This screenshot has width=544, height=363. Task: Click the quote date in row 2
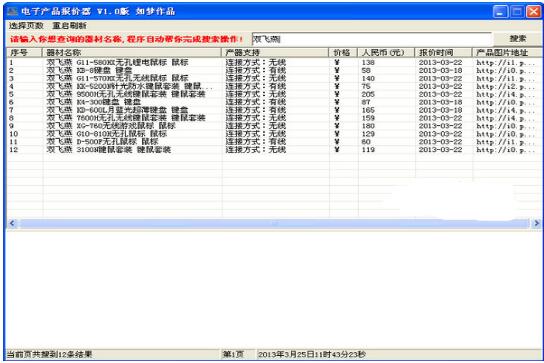pos(440,70)
